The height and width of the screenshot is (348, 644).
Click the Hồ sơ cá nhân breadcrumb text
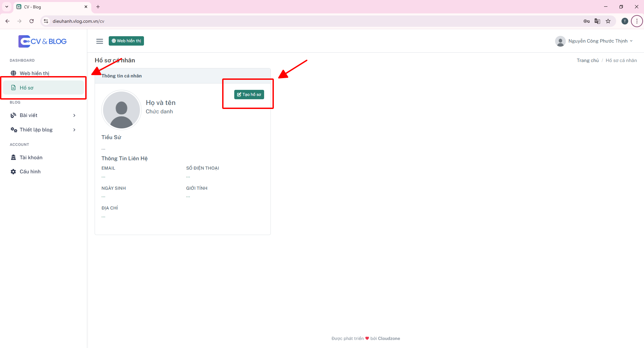pyautogui.click(x=621, y=60)
